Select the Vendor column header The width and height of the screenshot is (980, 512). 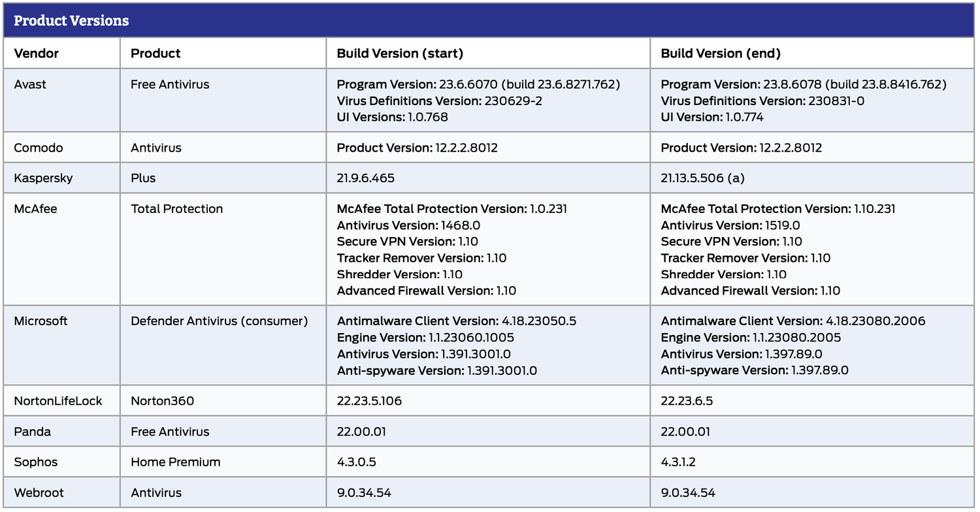tap(37, 54)
